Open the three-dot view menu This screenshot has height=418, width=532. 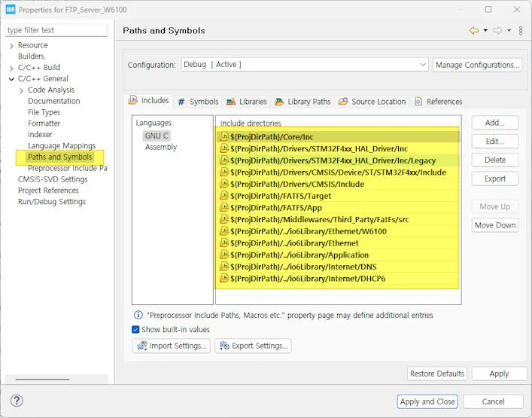(x=521, y=31)
